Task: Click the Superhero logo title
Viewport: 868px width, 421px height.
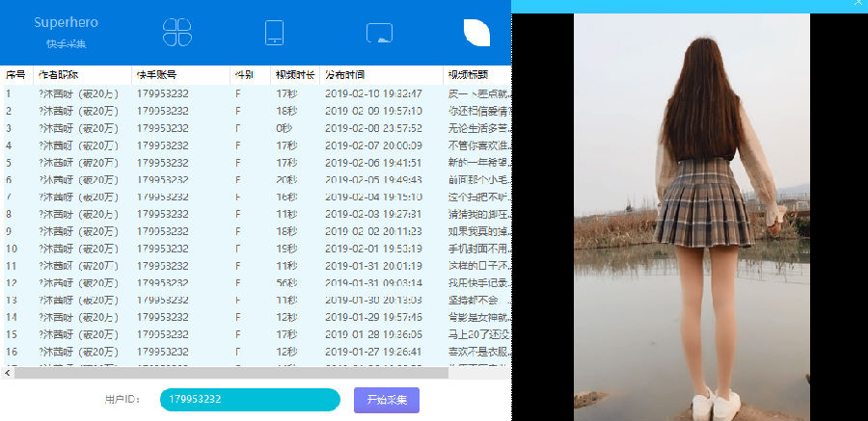Action: tap(66, 23)
